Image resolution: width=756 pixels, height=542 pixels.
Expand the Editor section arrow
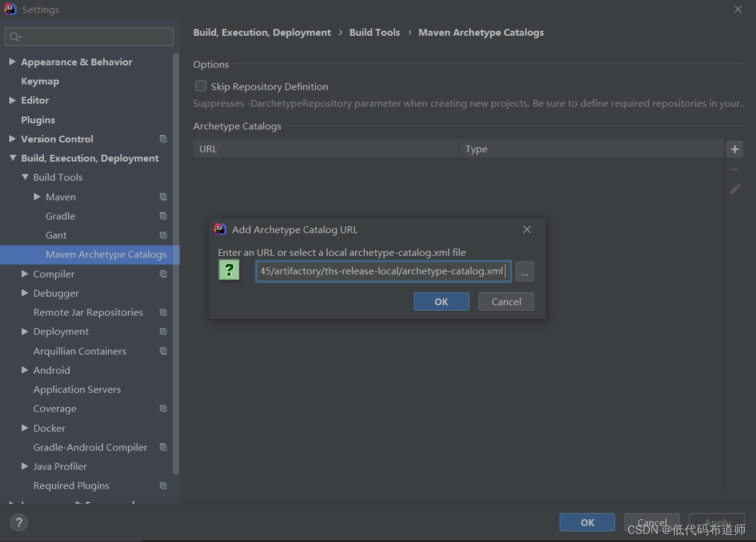[12, 100]
